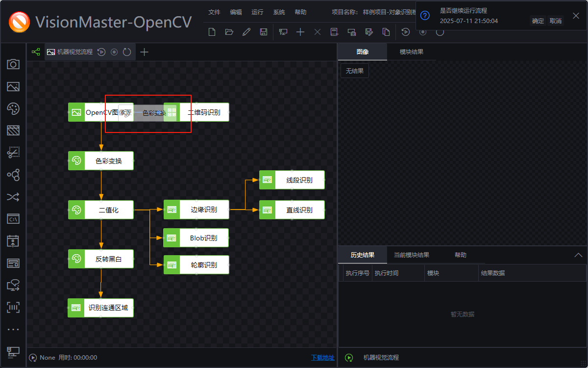Click the copy module toolbar icon
Screen dimensions: 588x368
click(x=386, y=31)
